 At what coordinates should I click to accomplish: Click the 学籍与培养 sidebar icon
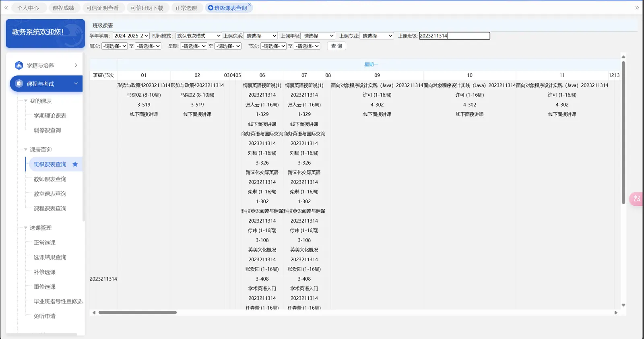point(19,65)
